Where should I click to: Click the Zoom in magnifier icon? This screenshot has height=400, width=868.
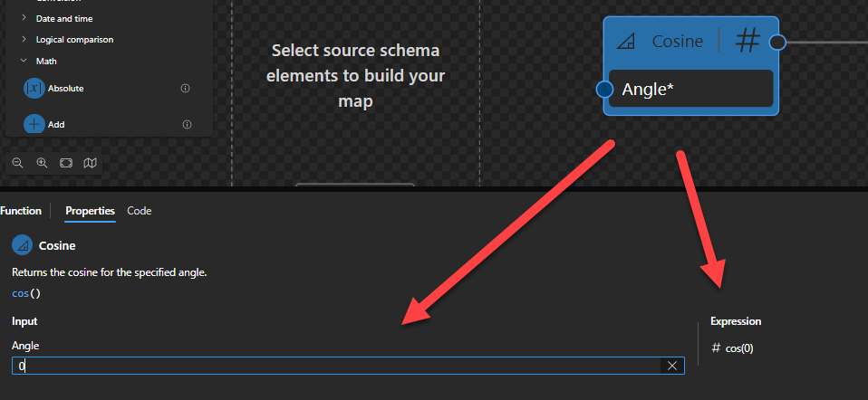[x=42, y=163]
